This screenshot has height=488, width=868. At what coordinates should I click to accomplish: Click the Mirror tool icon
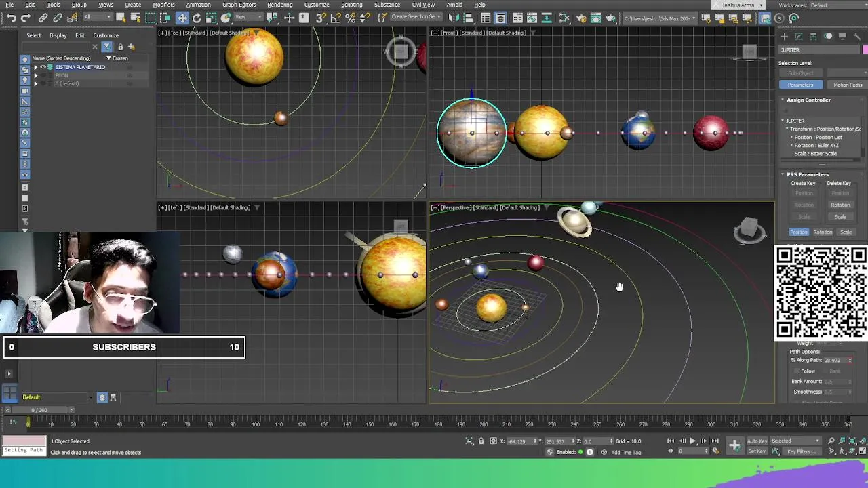(x=452, y=18)
